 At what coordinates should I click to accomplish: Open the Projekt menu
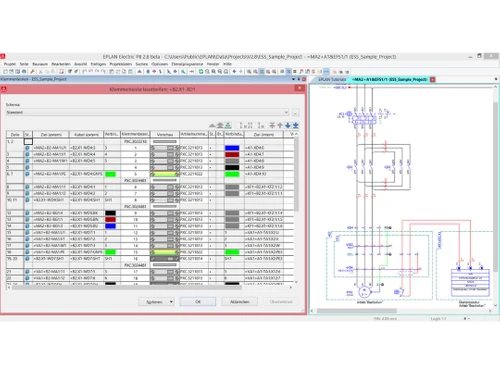(x=10, y=64)
